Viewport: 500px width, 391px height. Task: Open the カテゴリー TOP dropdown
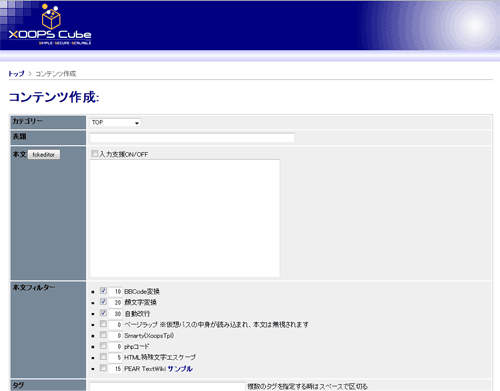point(115,123)
